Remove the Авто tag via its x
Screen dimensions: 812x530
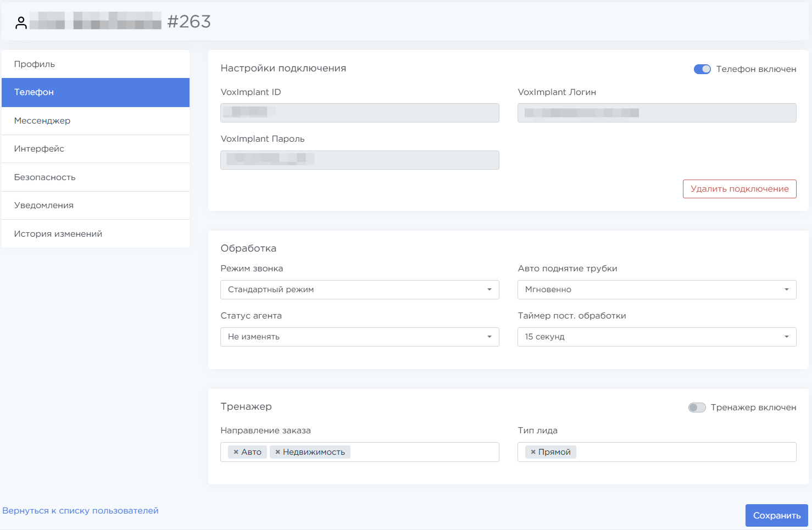click(236, 452)
